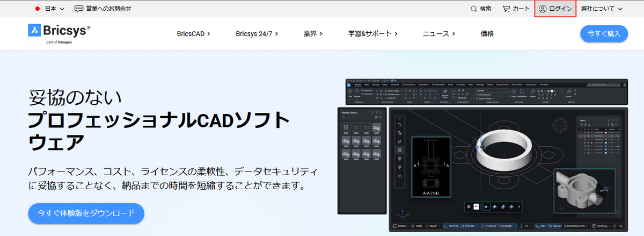
Task: Open the 業界 navigation menu
Action: pos(313,33)
